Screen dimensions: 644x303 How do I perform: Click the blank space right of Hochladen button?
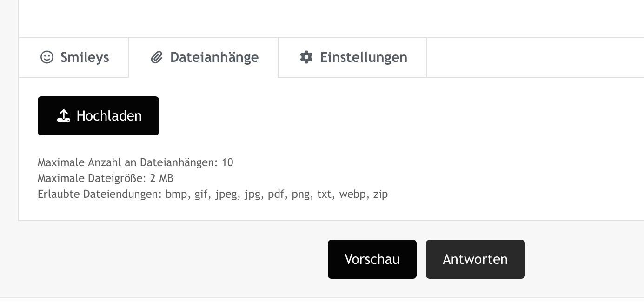point(372,116)
